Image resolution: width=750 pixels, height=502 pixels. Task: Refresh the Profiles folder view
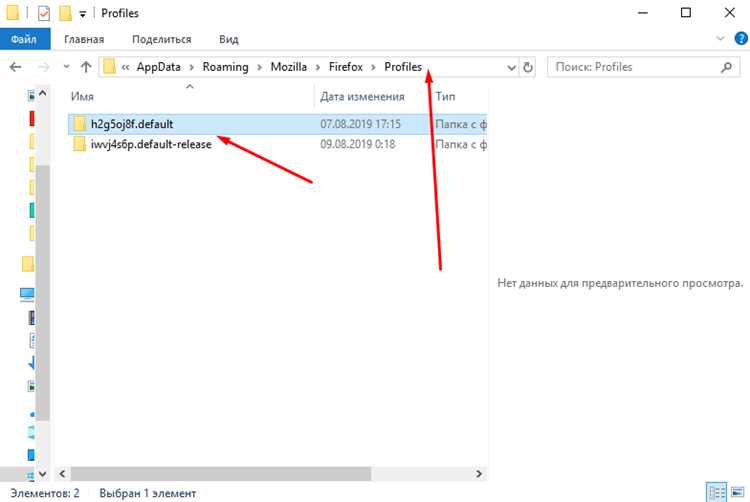click(528, 67)
